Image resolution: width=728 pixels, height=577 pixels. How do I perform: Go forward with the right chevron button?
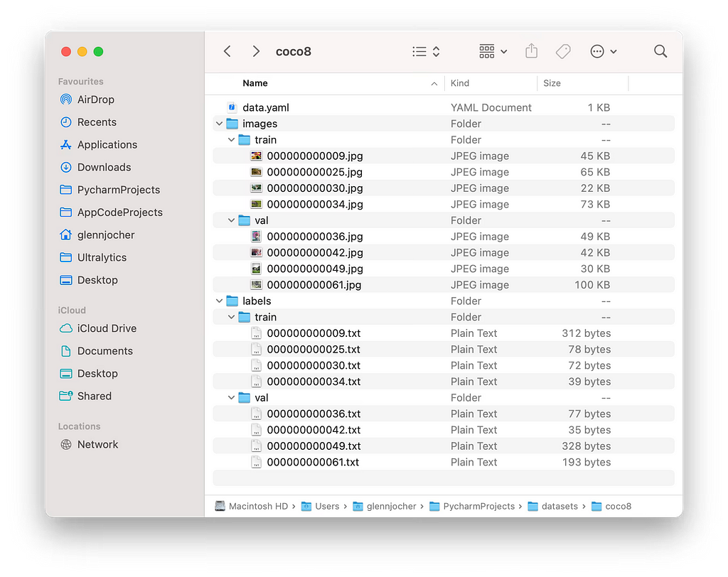point(255,51)
